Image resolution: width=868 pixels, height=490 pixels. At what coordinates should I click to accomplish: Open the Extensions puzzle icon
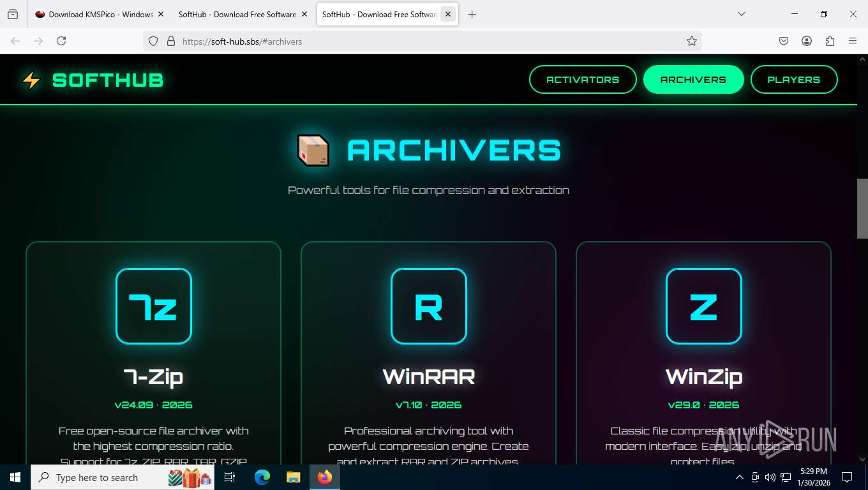(x=830, y=41)
